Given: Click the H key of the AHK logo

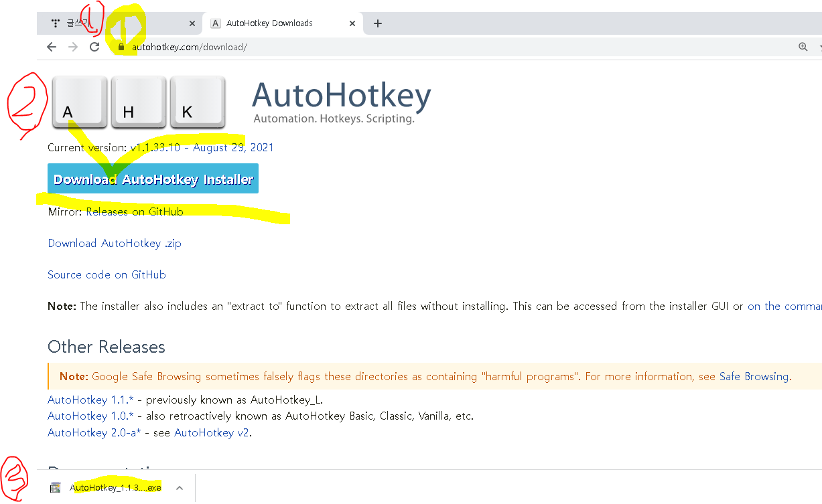Looking at the screenshot, I should coord(139,102).
